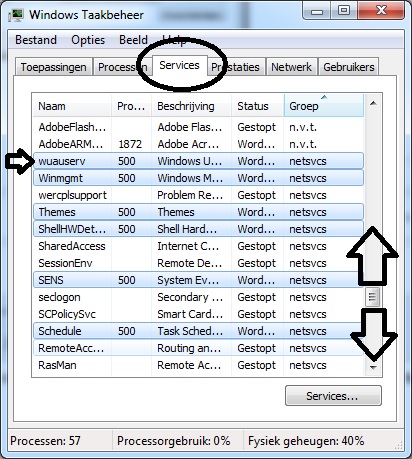Click 'Processorgebruik: 0%' in status bar
Image resolution: width=412 pixels, height=459 pixels.
click(x=174, y=441)
